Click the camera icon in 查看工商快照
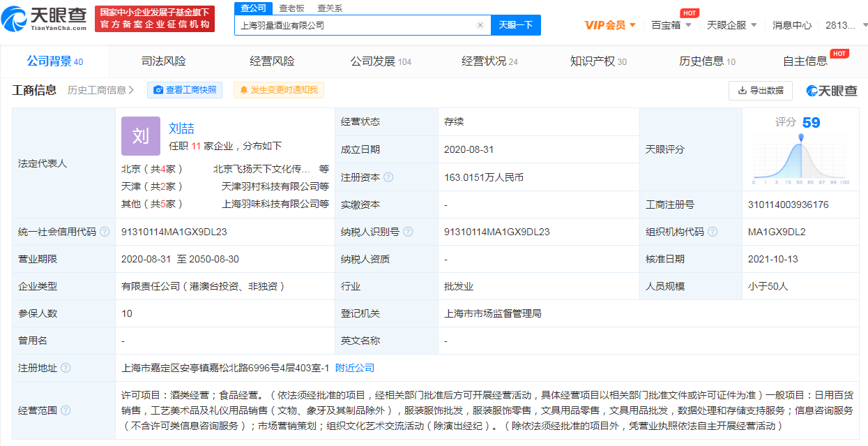Image resolution: width=868 pixels, height=446 pixels. (158, 90)
